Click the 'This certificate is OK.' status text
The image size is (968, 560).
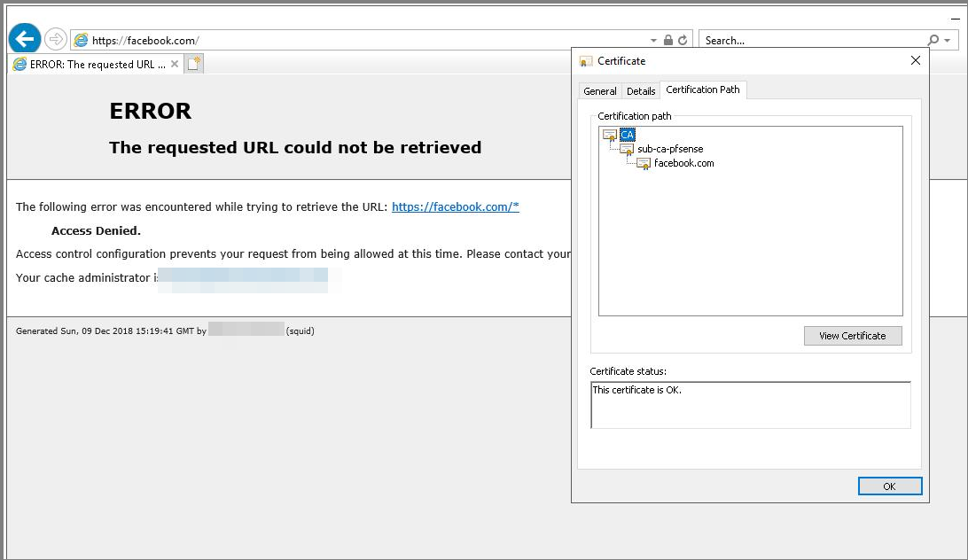tap(637, 390)
